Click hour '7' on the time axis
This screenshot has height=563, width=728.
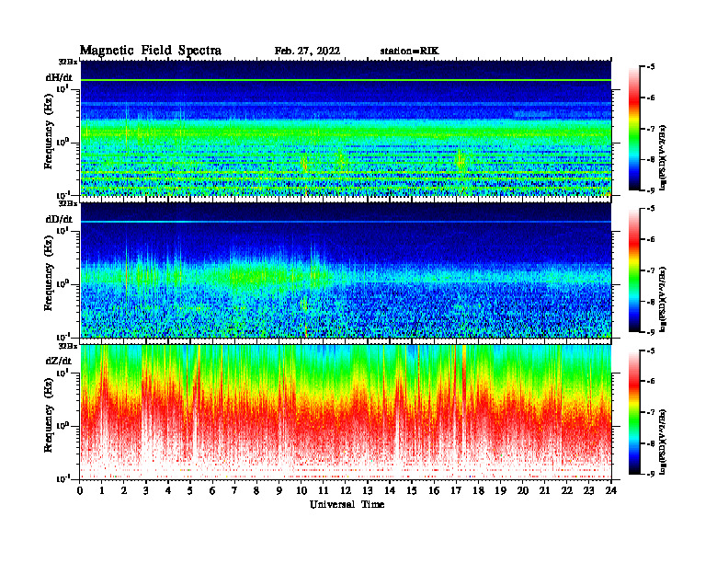pyautogui.click(x=234, y=490)
